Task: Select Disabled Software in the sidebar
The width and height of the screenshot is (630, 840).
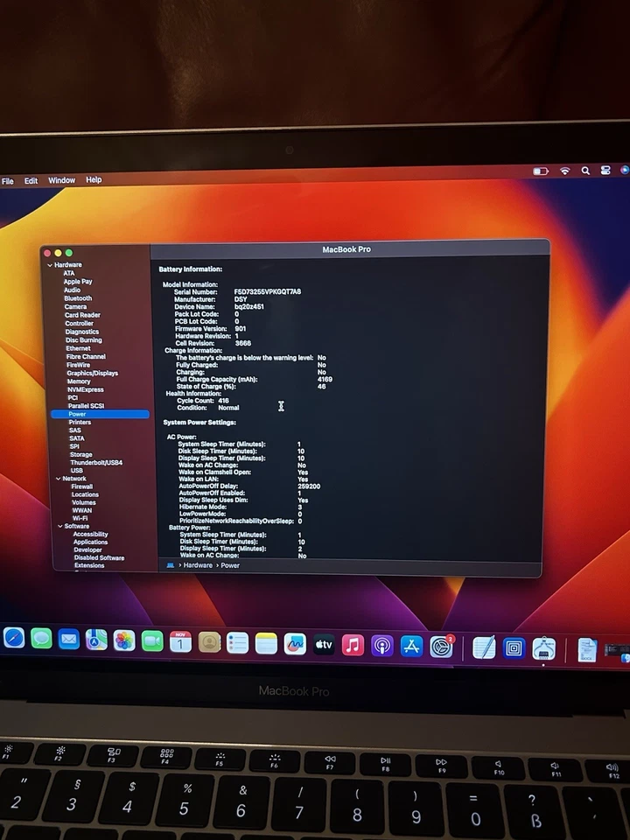Action: tap(99, 557)
